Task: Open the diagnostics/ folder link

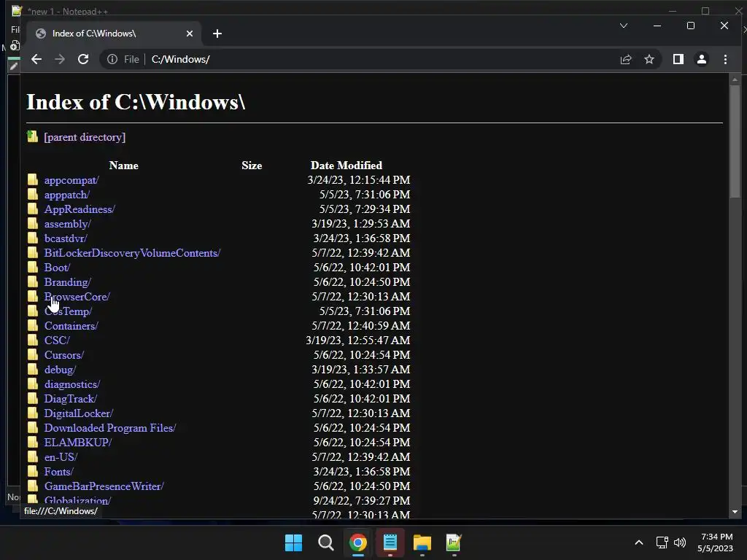Action: click(72, 384)
